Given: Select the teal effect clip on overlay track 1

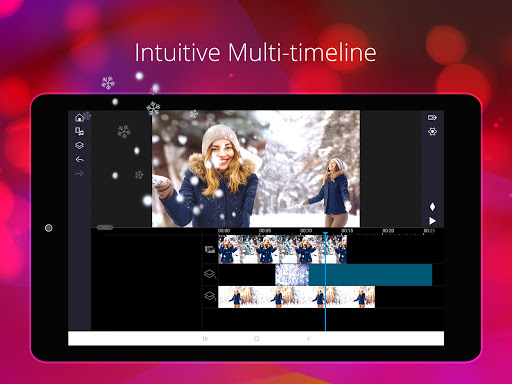Looking at the screenshot, I should 370,275.
